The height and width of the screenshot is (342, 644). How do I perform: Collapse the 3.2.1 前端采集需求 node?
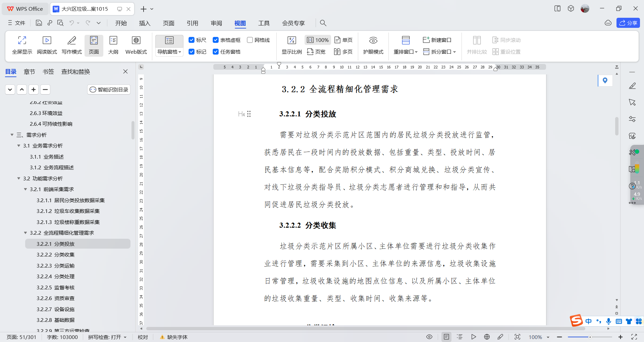pyautogui.click(x=25, y=189)
